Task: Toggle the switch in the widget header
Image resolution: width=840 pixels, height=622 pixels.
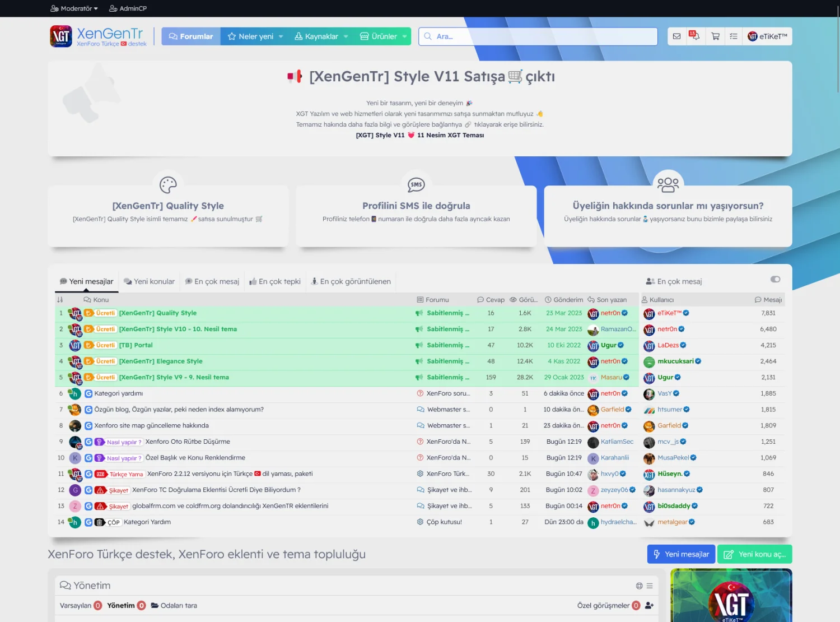Action: [776, 279]
